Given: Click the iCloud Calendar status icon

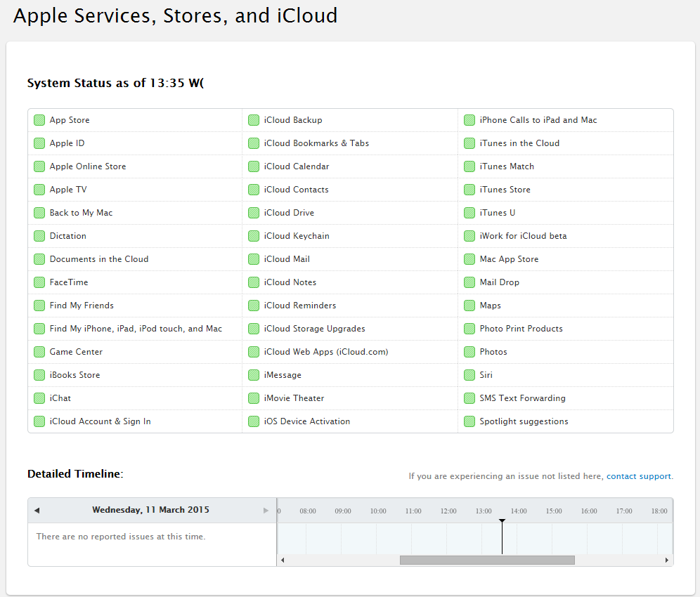Looking at the screenshot, I should point(254,166).
